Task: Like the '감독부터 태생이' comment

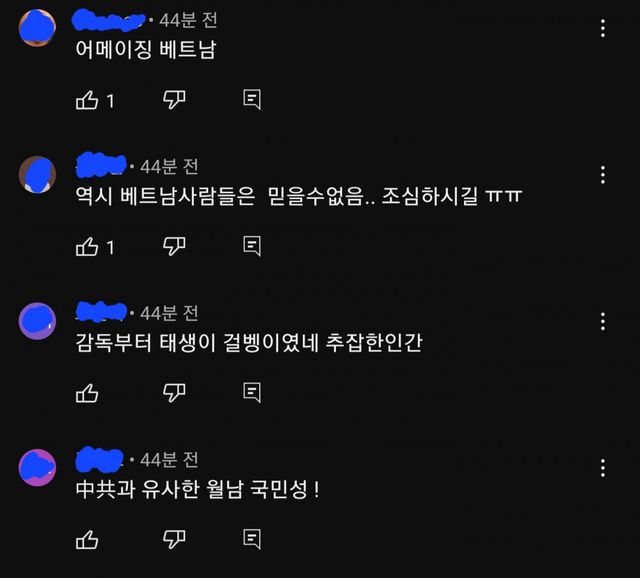Action: 87,393
